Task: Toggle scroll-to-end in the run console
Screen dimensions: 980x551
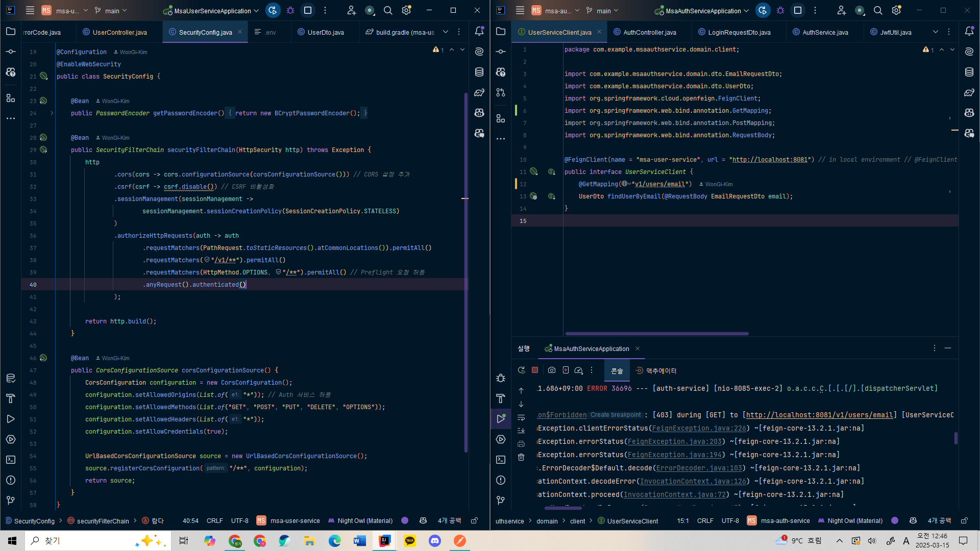Action: 521,431
